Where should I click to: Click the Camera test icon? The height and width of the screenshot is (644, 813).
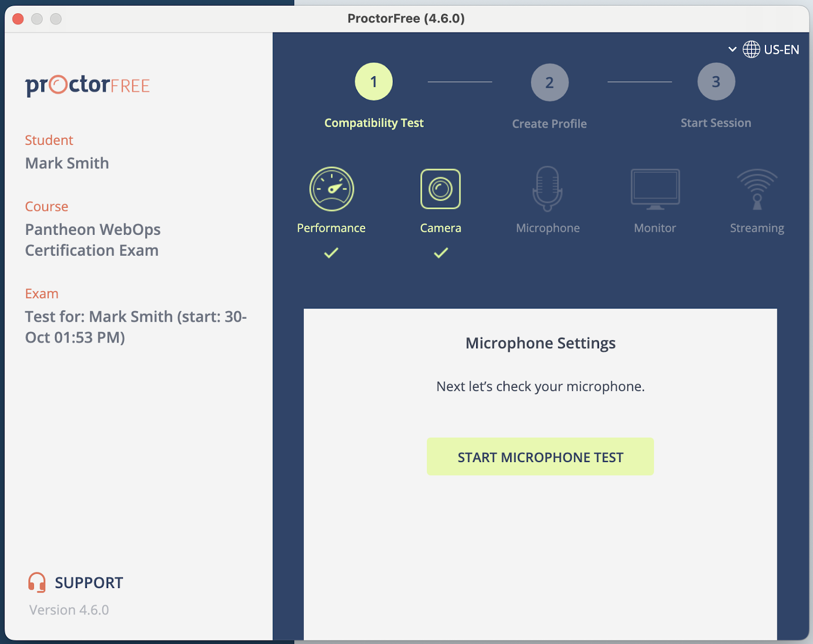(441, 189)
